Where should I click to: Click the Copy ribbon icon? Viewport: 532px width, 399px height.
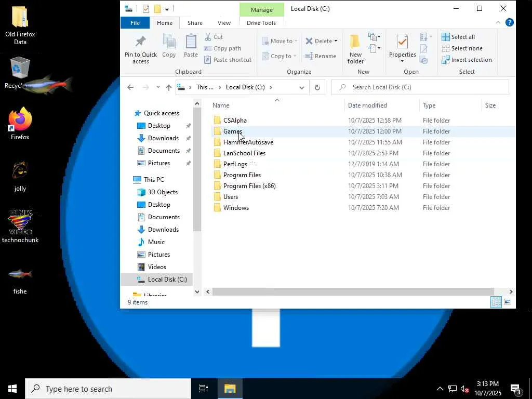pos(169,42)
